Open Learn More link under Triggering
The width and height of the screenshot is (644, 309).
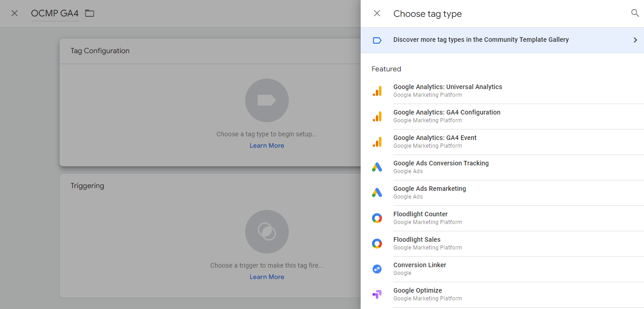[267, 277]
